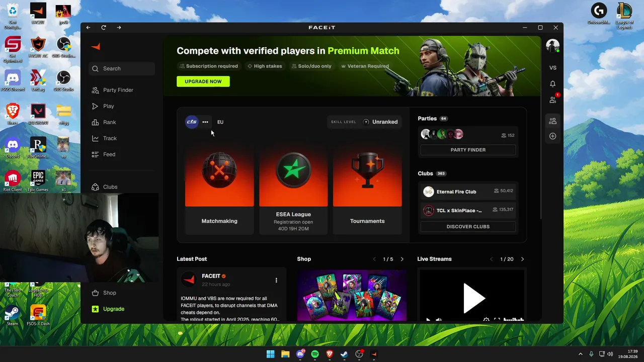Click the VS icon in right sidebar
This screenshot has height=362, width=644.
click(553, 68)
